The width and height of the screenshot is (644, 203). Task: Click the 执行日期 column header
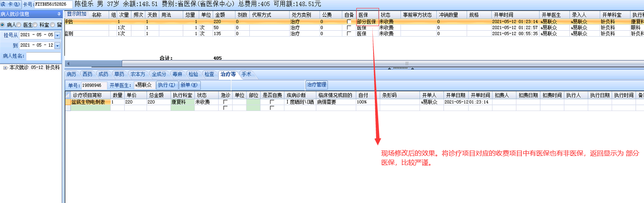pos(600,95)
